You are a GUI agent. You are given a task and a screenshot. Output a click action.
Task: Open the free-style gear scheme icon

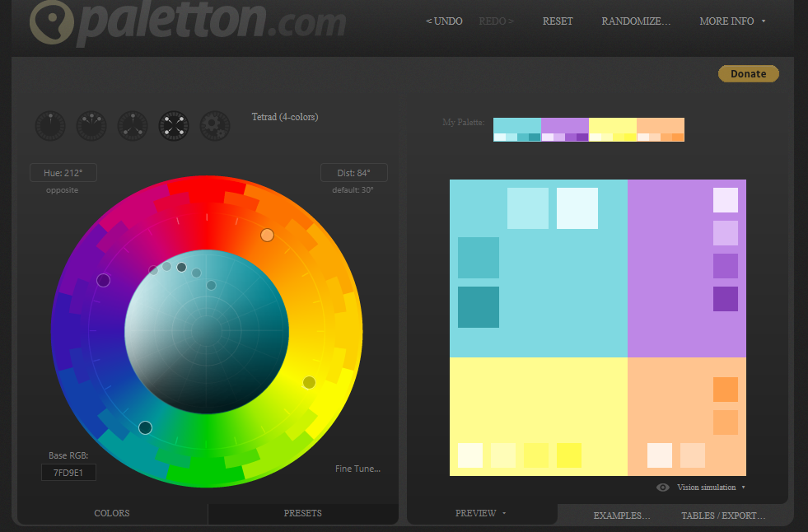pyautogui.click(x=215, y=126)
